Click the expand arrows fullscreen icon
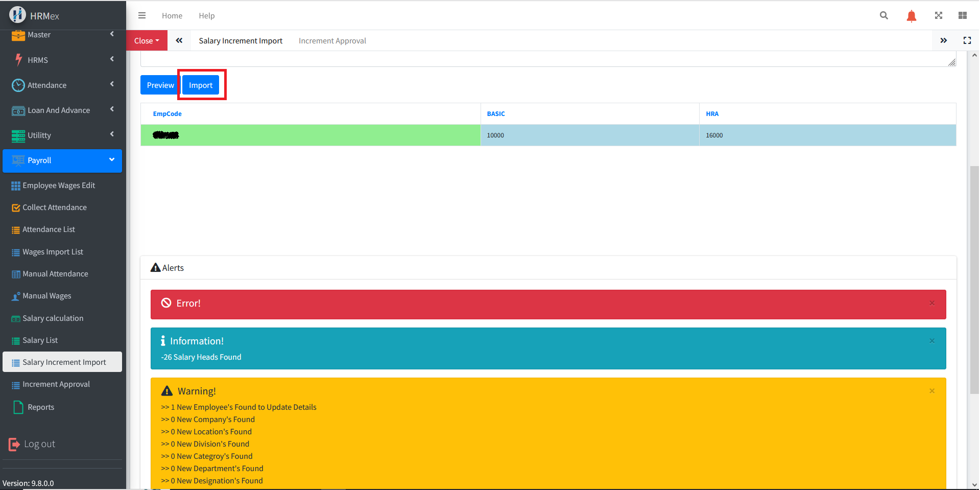980x490 pixels. [x=938, y=16]
